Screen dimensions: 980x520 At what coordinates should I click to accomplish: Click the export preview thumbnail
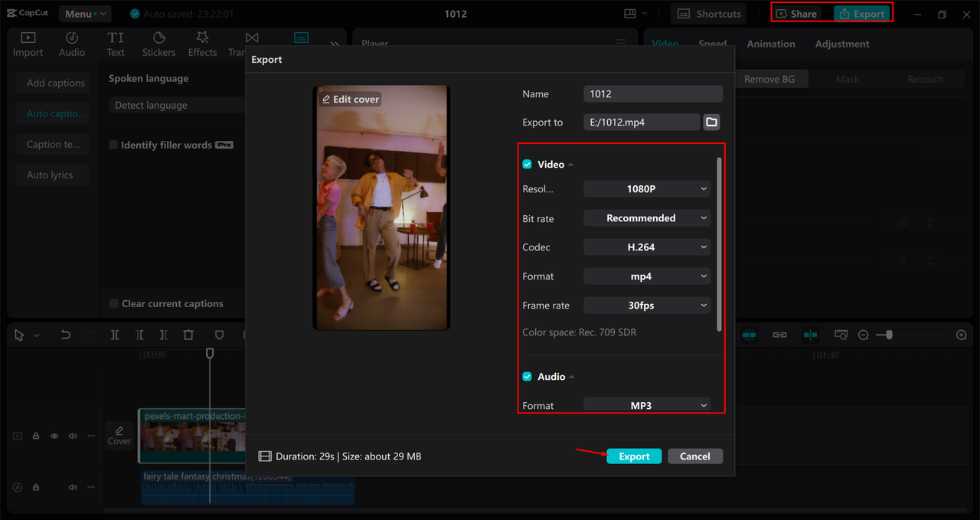click(381, 208)
